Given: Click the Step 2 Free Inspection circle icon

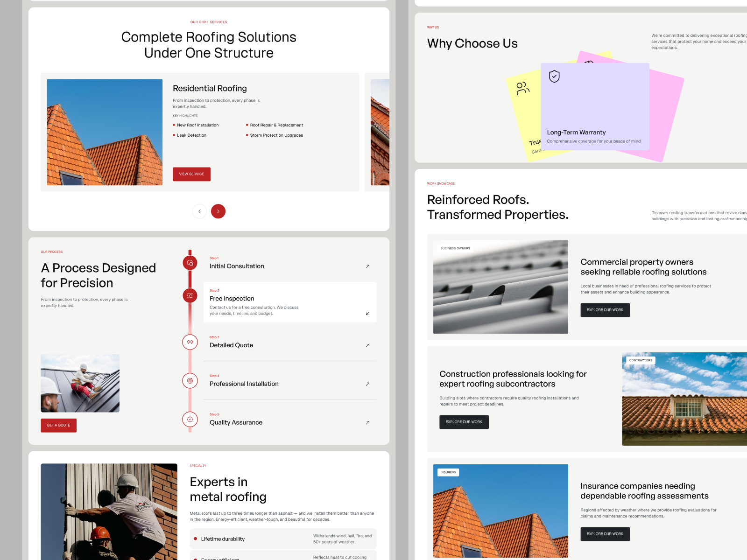Looking at the screenshot, I should click(190, 295).
